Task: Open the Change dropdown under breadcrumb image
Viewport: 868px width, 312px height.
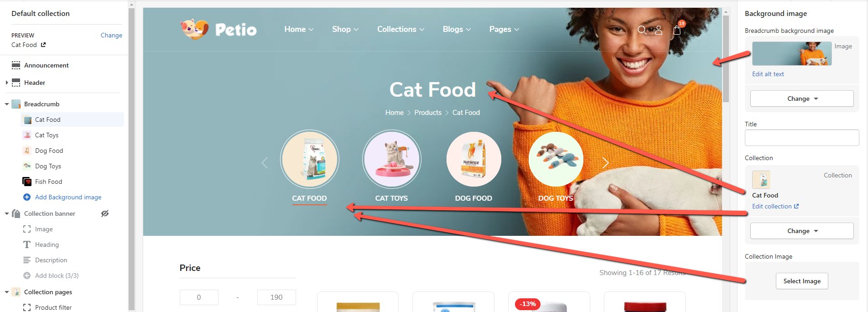Action: 802,99
